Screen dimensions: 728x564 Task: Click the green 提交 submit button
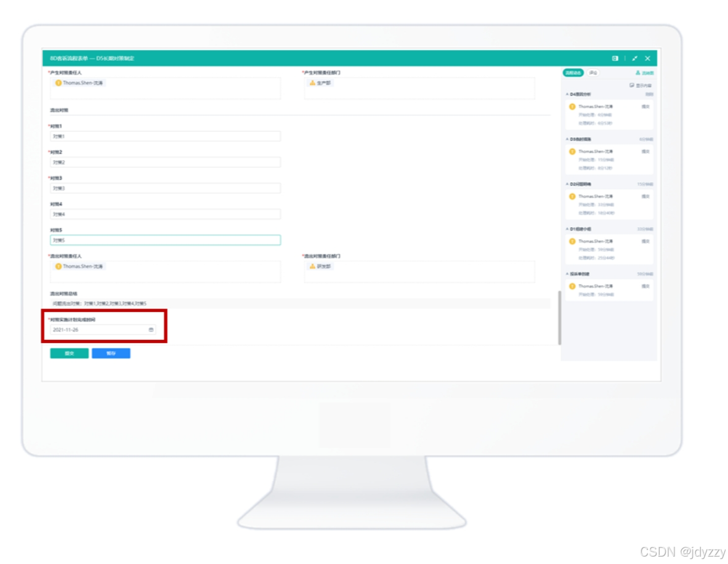click(69, 353)
